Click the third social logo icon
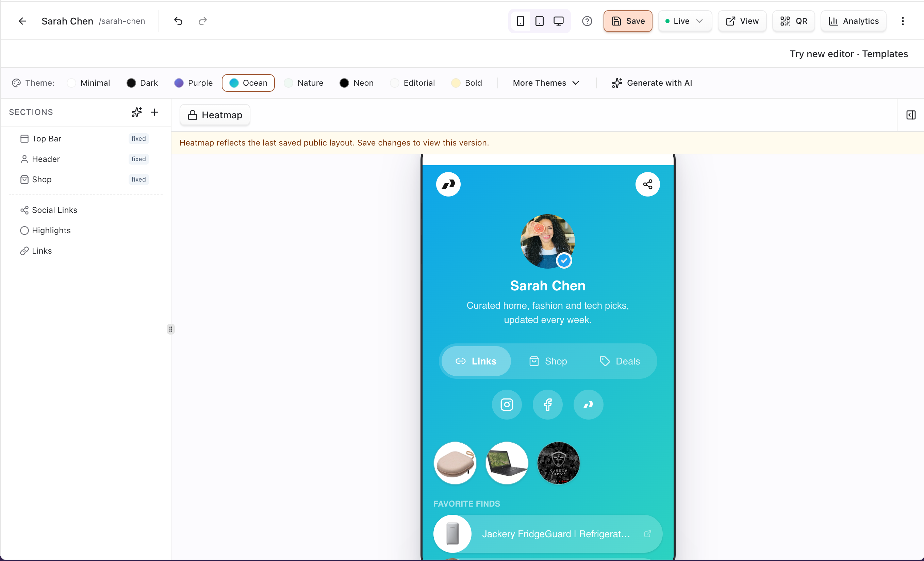This screenshot has height=561, width=924. (588, 404)
